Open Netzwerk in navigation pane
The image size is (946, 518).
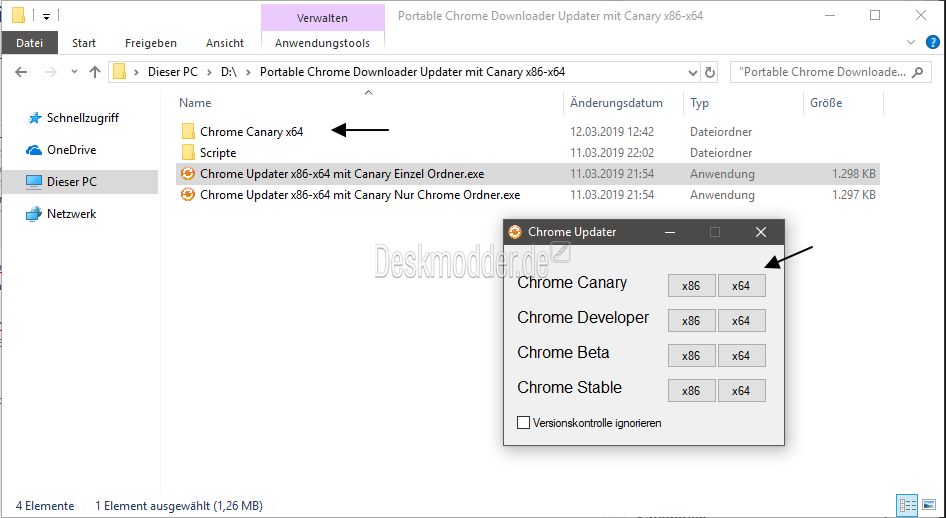pyautogui.click(x=71, y=213)
